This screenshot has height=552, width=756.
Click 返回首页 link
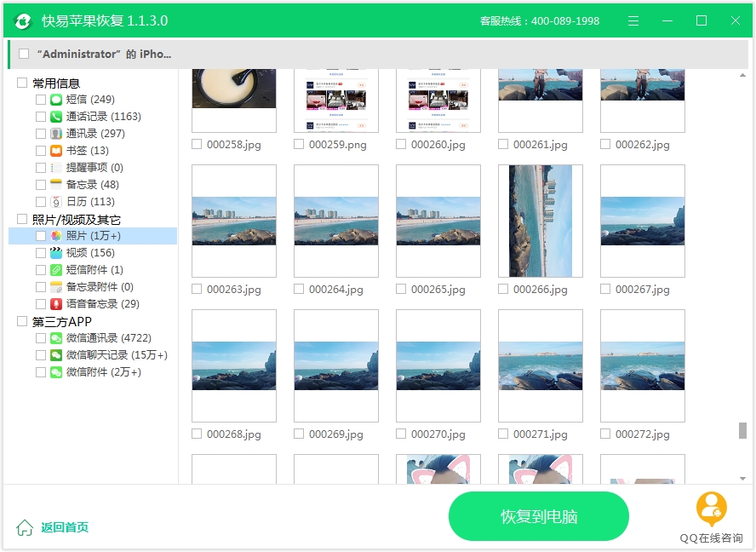pos(65,527)
